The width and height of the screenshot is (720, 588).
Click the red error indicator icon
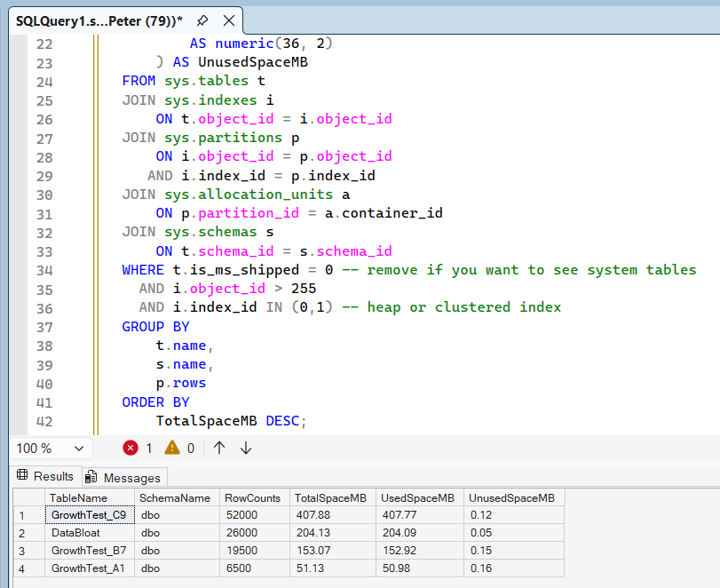131,449
